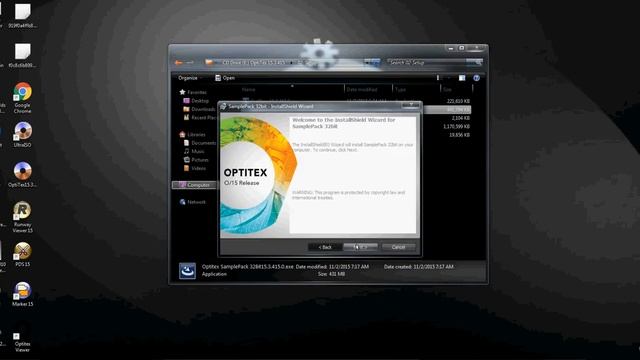Open the Explorer help icon
The width and height of the screenshot is (640, 360).
coord(476,78)
